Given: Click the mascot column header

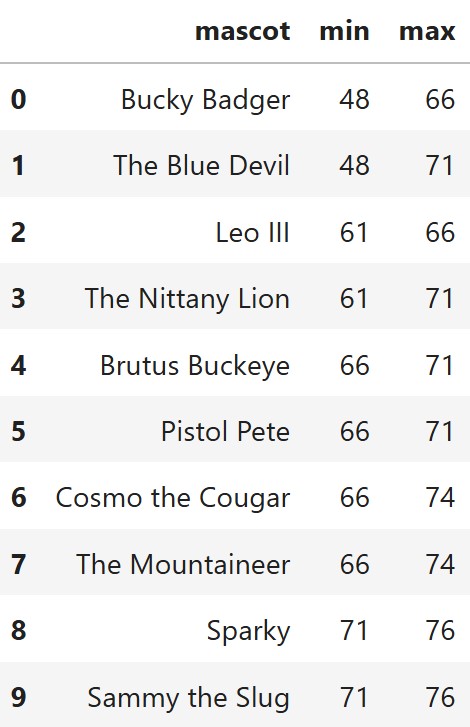Looking at the screenshot, I should point(243,32).
